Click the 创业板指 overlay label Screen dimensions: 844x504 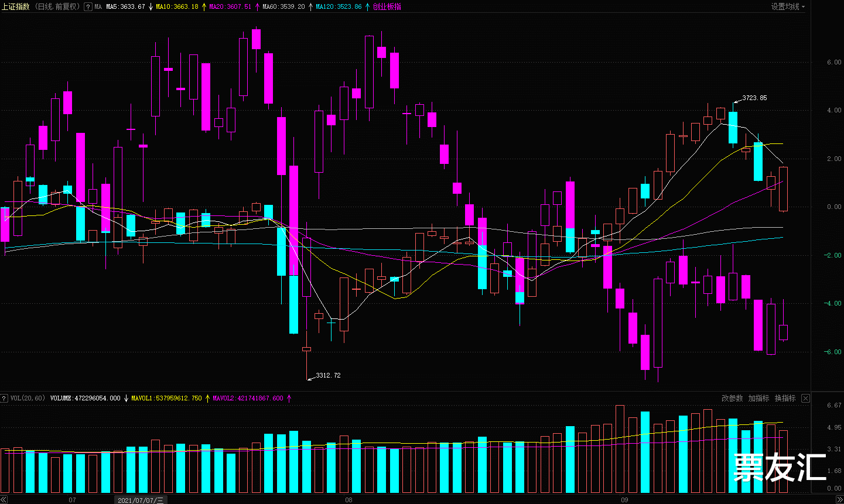click(387, 7)
